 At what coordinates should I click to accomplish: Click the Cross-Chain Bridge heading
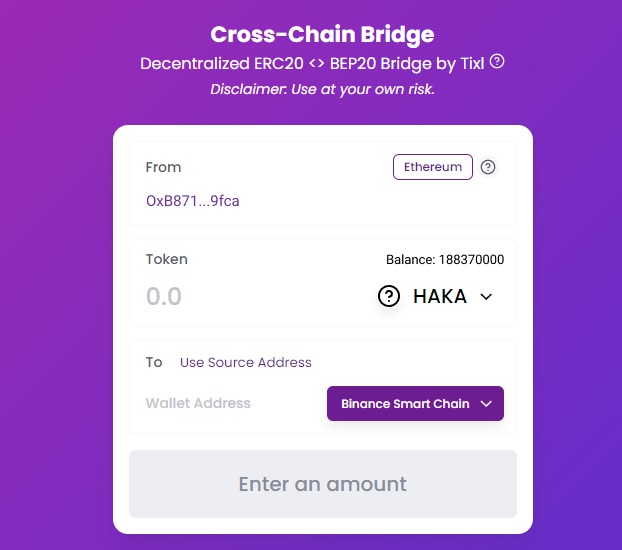pos(323,35)
